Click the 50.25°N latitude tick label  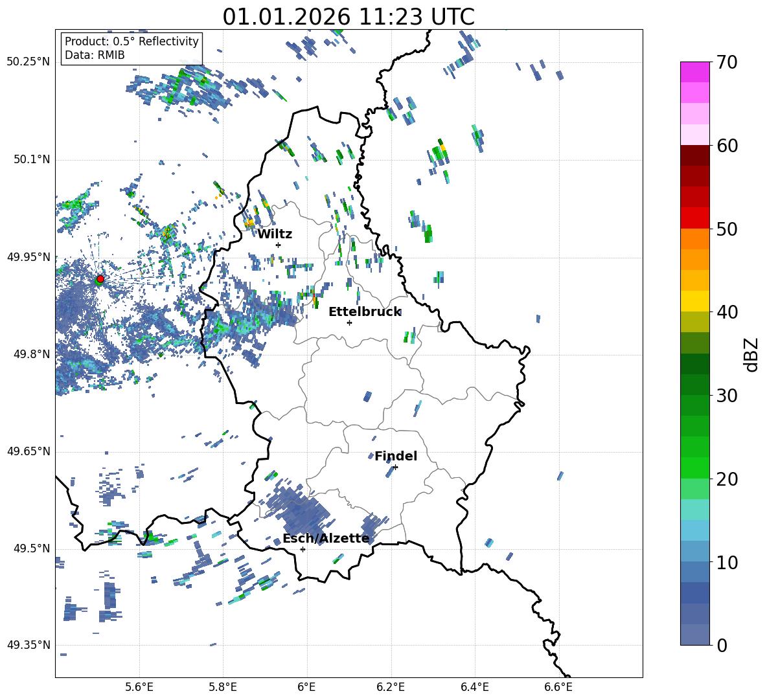click(x=28, y=62)
